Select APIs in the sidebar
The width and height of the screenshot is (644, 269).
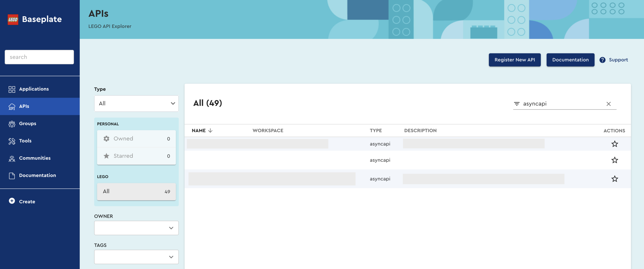tap(40, 106)
